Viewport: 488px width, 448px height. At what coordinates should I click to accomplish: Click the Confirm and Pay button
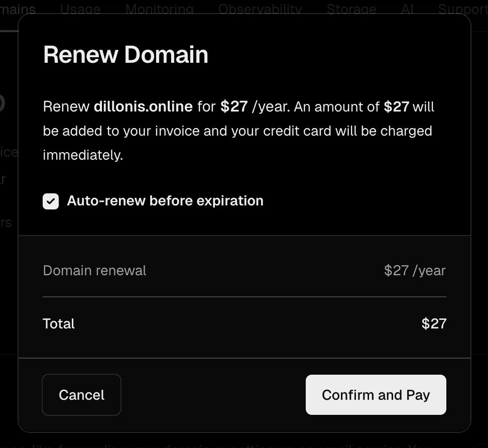[376, 395]
